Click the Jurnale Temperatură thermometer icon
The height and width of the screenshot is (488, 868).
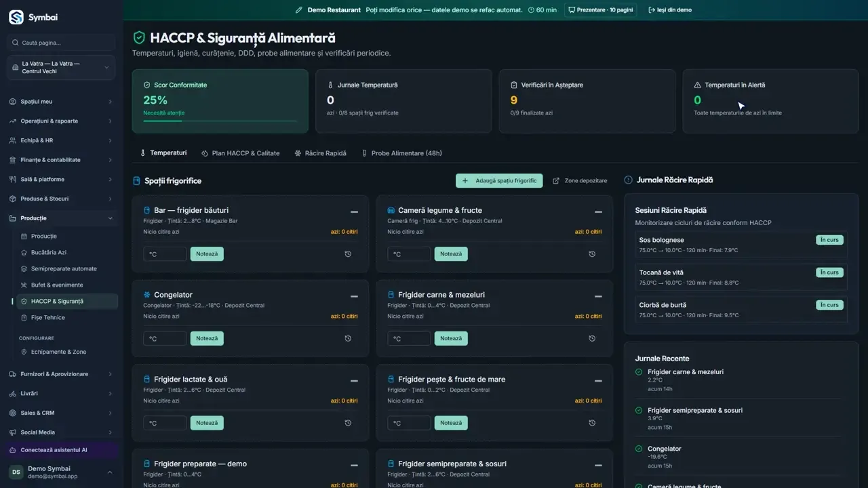(x=331, y=85)
